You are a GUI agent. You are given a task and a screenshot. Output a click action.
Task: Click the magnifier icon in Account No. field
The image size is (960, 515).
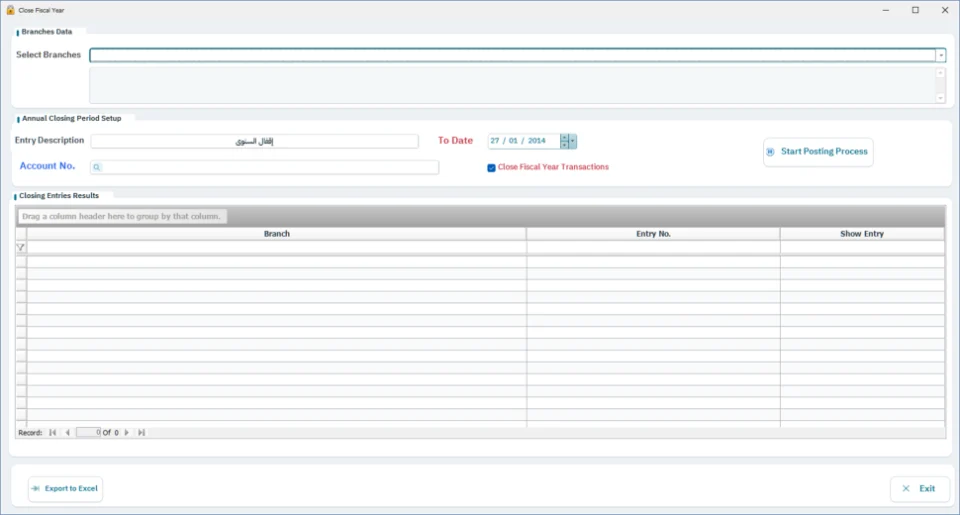coord(97,167)
